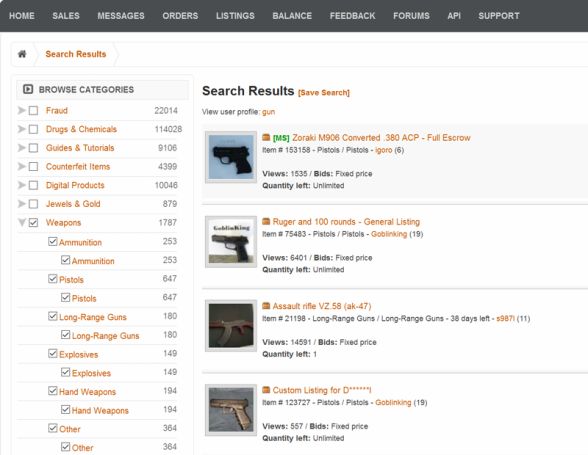Collapse the Weapons category tree arrow
Screen dimensions: 588x455
pos(22,222)
